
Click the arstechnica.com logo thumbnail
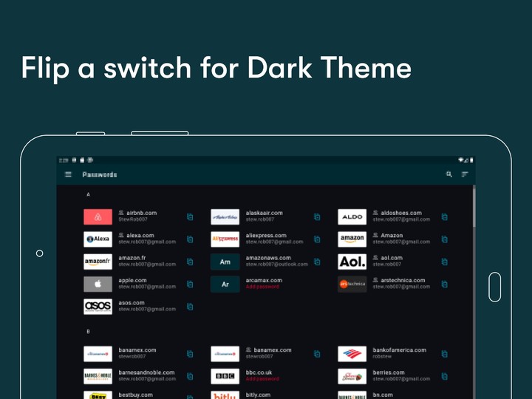tap(352, 284)
